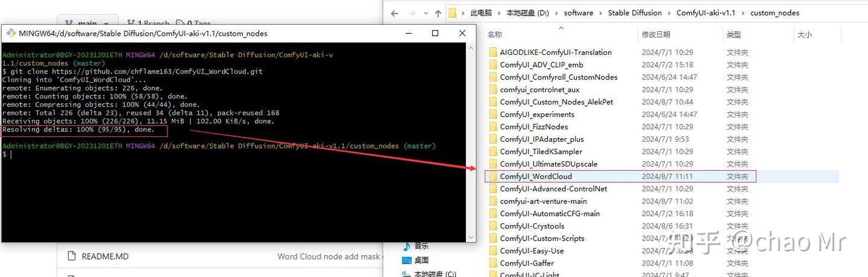Expand chevron after '此电脑' in breadcrumb
Image resolution: width=868 pixels, height=277 pixels.
(498, 13)
